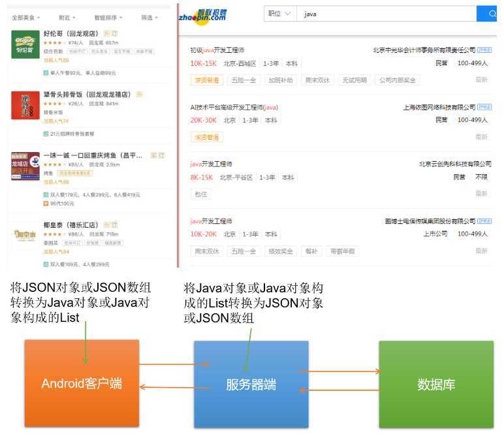Select the green 数据库 box

pos(436,384)
